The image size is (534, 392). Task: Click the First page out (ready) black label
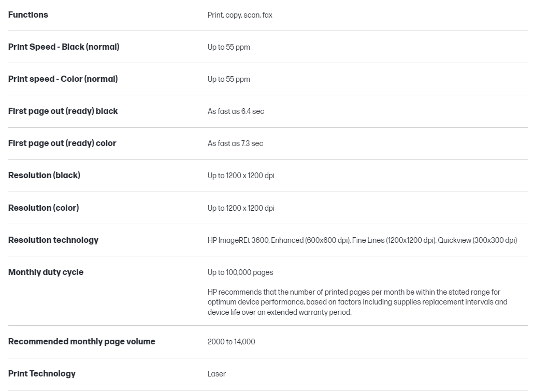63,111
